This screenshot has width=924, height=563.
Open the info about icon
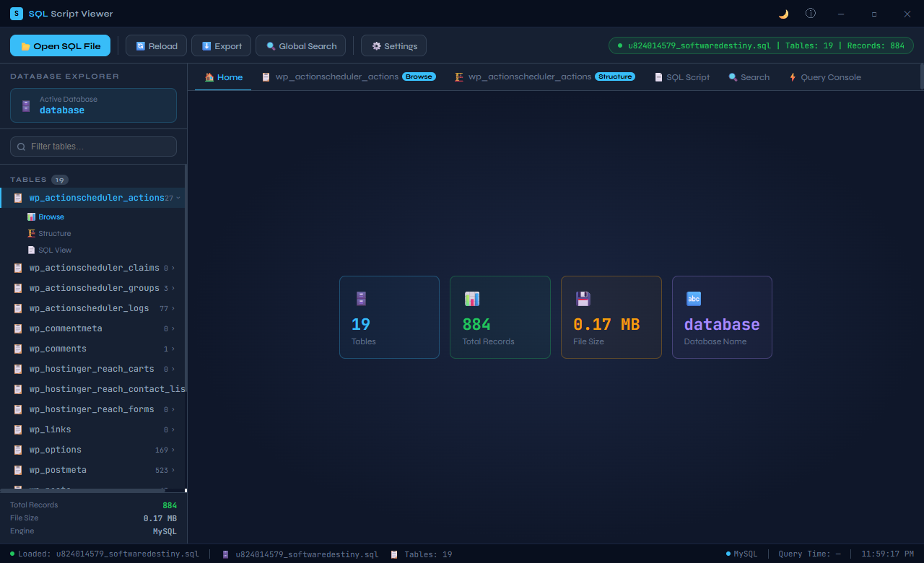tap(811, 14)
